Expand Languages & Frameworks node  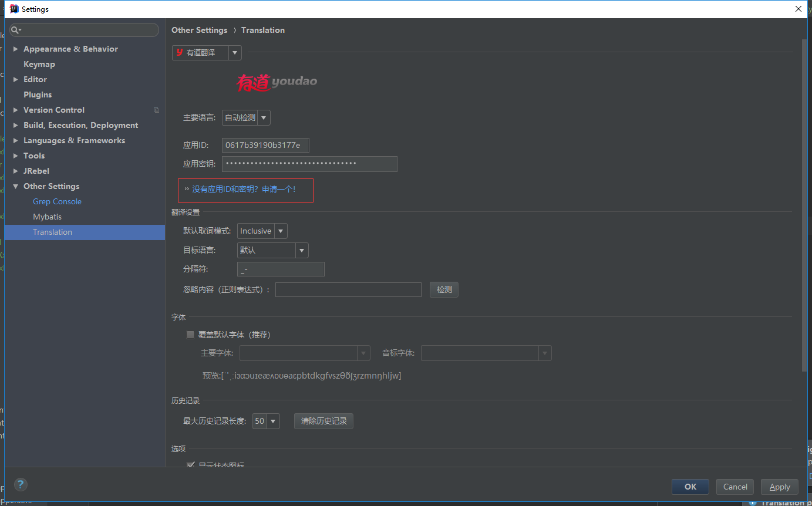point(16,140)
